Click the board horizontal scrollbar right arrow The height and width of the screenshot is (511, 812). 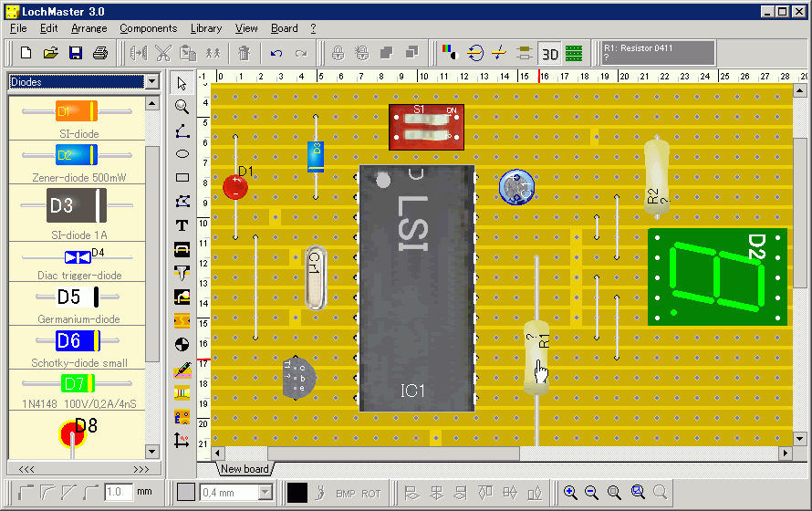pos(786,454)
